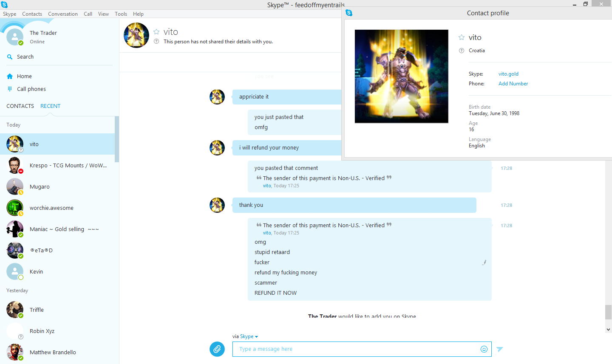The image size is (612, 364).
Task: Open the View menu
Action: (103, 14)
